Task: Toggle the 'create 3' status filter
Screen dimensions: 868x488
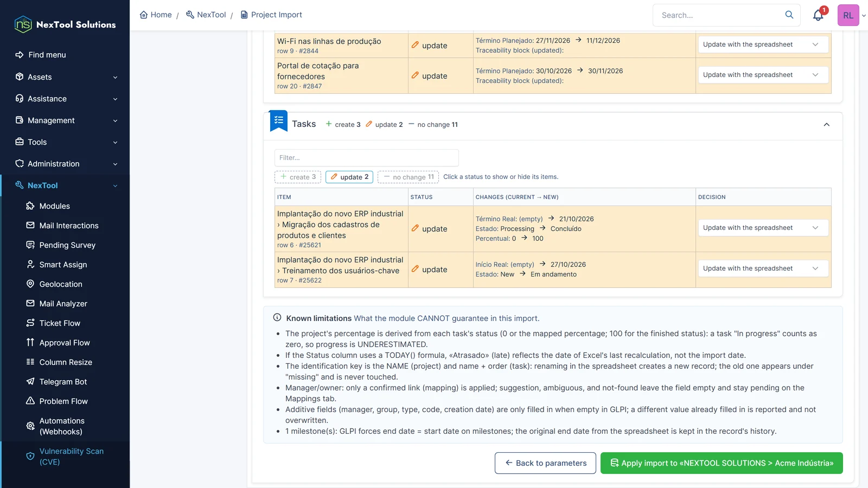Action: [x=298, y=177]
